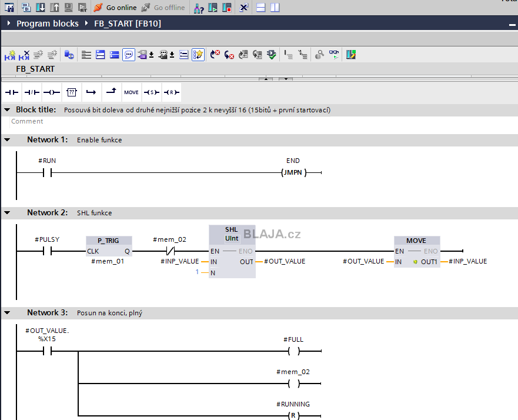Toggle tag information display
The image size is (518, 420).
(x=163, y=55)
